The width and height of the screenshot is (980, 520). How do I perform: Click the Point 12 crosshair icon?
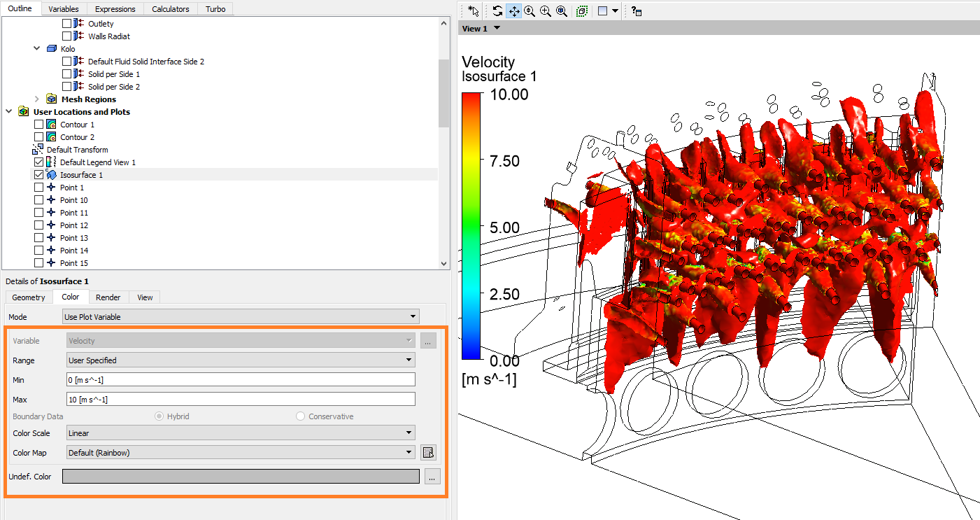pos(51,225)
